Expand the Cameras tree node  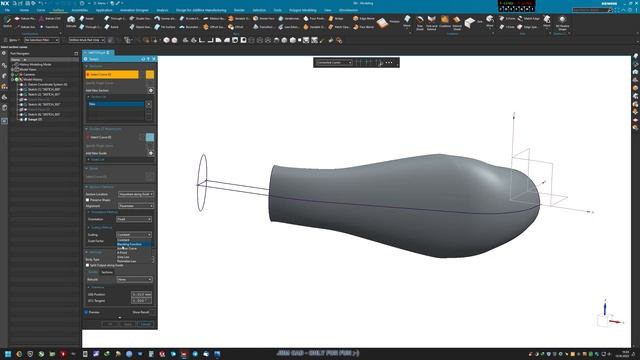(x=13, y=75)
